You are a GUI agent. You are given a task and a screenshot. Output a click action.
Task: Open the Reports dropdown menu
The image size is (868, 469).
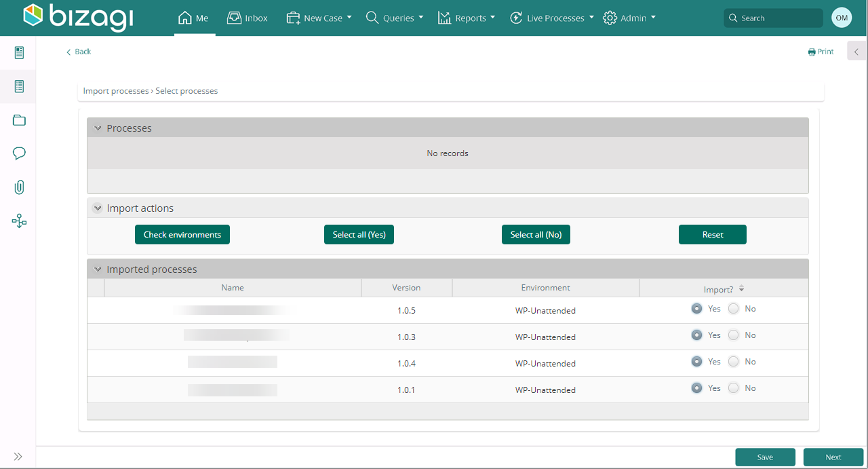[467, 18]
